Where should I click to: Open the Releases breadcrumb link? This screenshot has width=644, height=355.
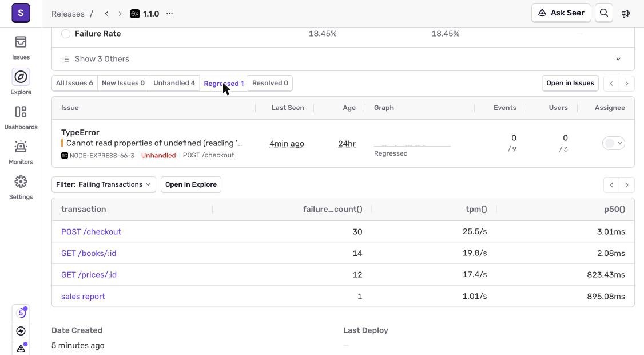coord(67,14)
